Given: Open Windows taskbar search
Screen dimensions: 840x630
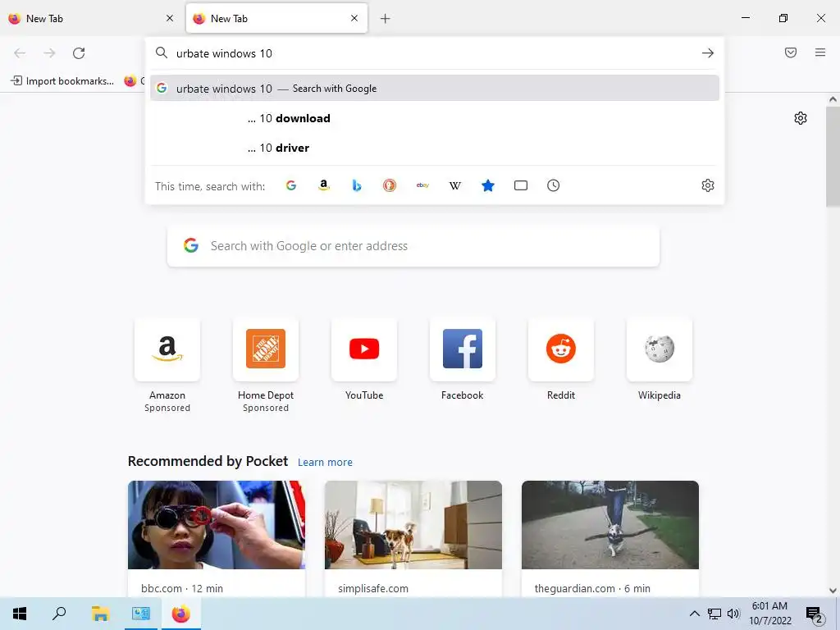Looking at the screenshot, I should click(59, 614).
